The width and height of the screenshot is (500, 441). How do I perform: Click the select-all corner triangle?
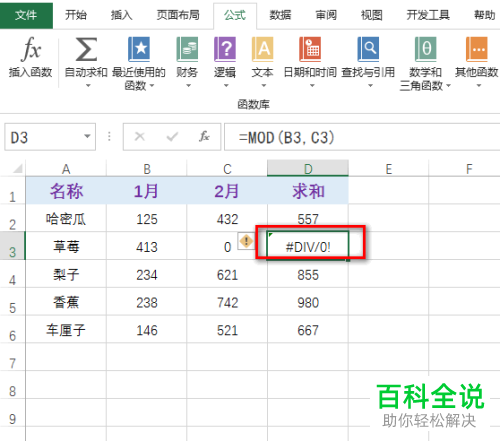pyautogui.click(x=17, y=168)
